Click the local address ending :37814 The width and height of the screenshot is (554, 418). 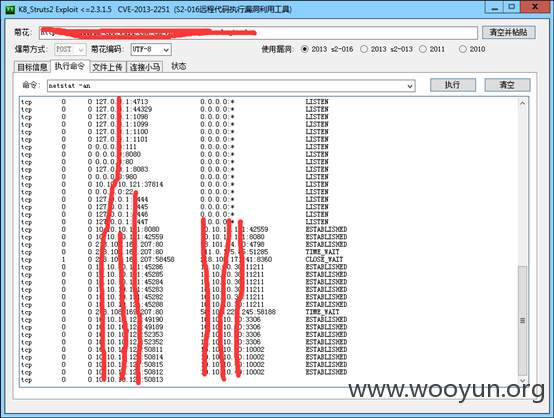click(x=129, y=184)
